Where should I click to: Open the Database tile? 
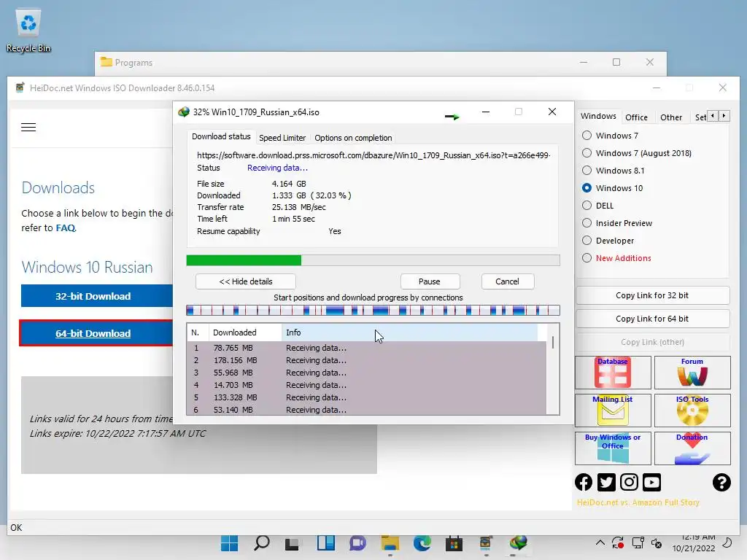(x=613, y=373)
